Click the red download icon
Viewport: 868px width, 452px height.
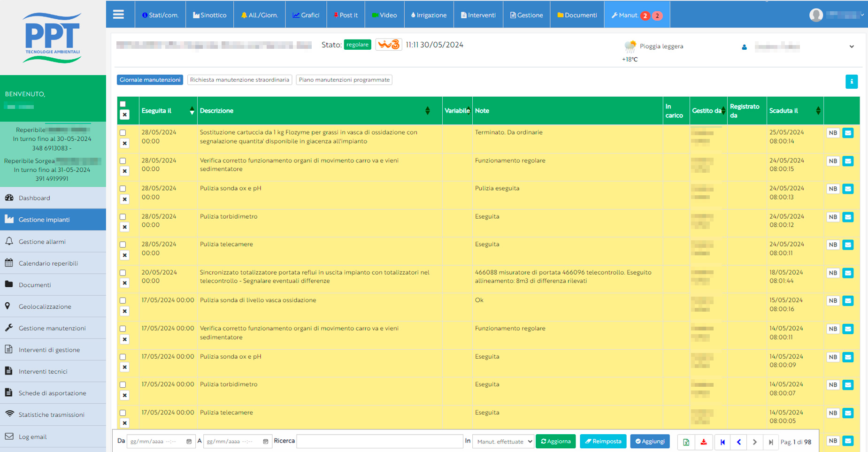pyautogui.click(x=704, y=442)
